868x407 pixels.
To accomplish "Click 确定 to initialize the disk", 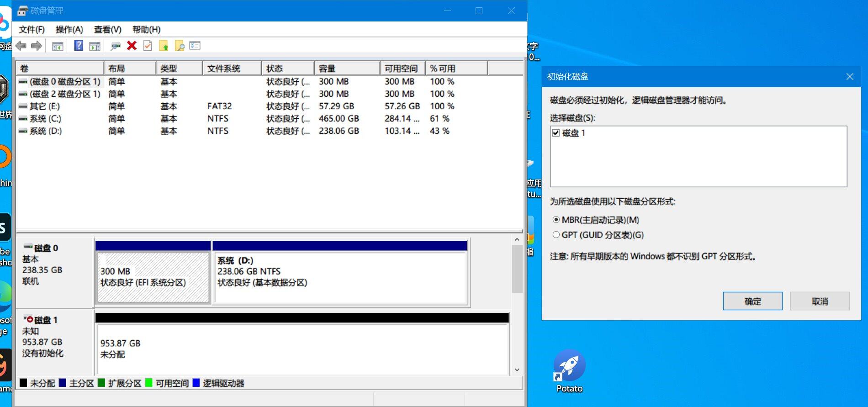I will click(752, 301).
